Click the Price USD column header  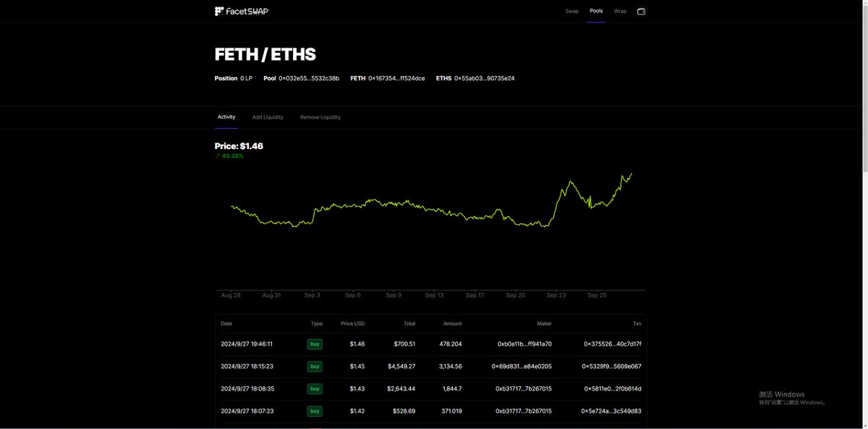point(352,323)
